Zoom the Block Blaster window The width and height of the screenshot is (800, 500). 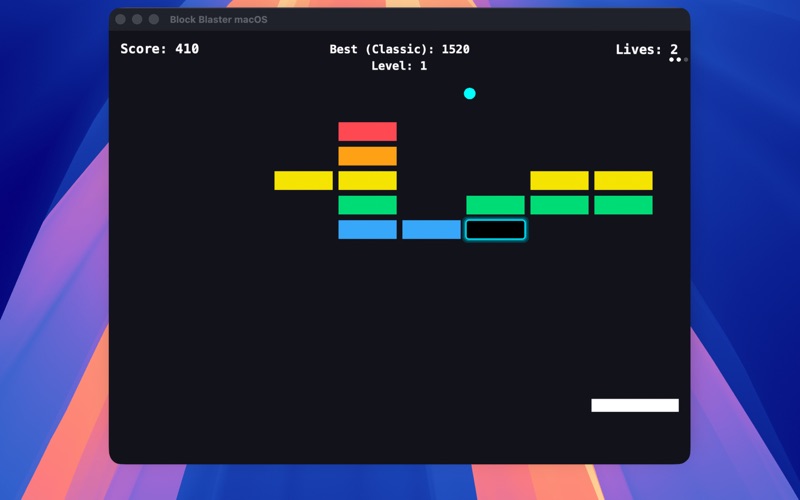(154, 19)
